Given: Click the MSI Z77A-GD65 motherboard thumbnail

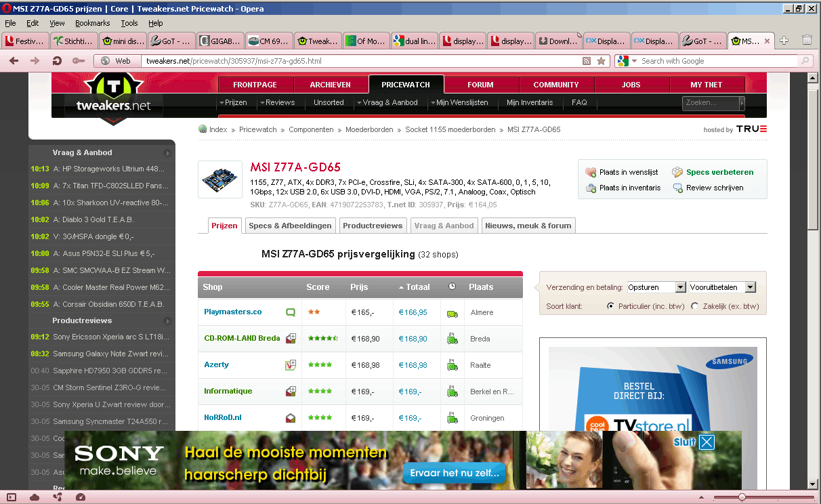Looking at the screenshot, I should click(220, 180).
